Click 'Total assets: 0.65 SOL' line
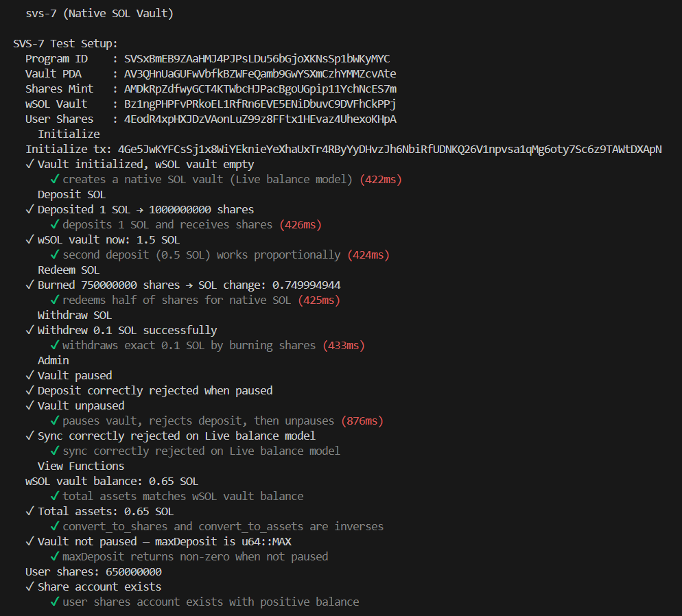This screenshot has width=682, height=616. pyautogui.click(x=106, y=512)
